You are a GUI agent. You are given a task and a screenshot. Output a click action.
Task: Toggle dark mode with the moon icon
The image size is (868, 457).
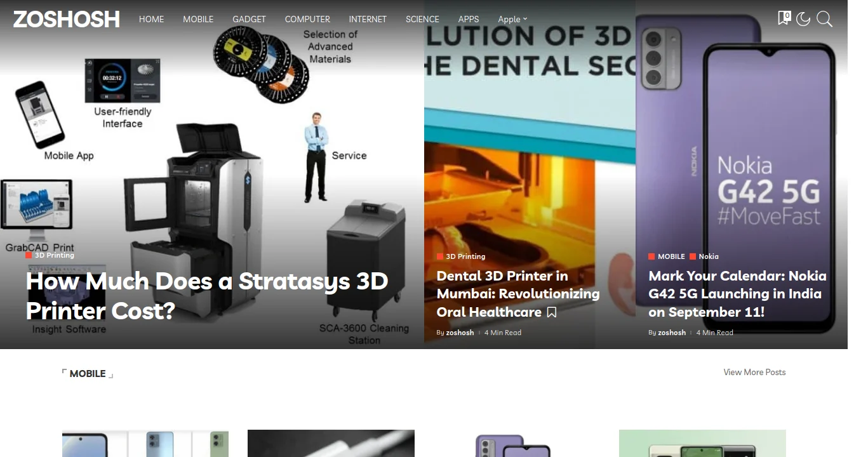[x=803, y=19]
